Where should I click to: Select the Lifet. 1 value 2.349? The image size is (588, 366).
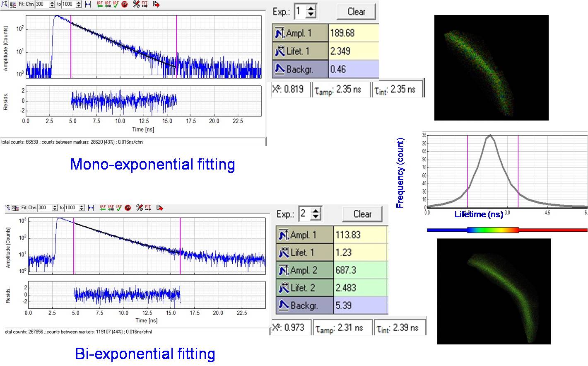coord(354,51)
